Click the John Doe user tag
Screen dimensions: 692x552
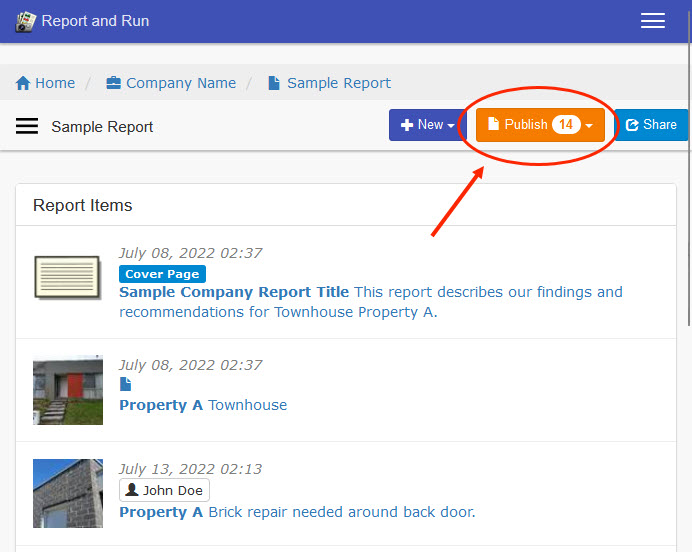tap(164, 490)
